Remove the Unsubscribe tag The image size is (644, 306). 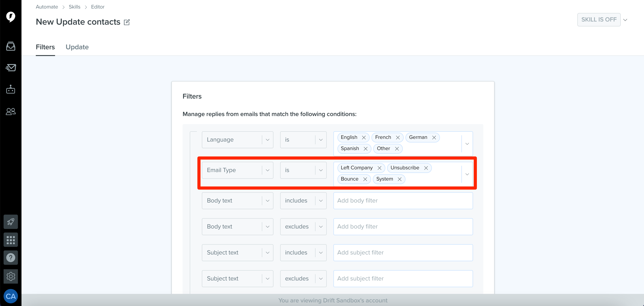(426, 168)
